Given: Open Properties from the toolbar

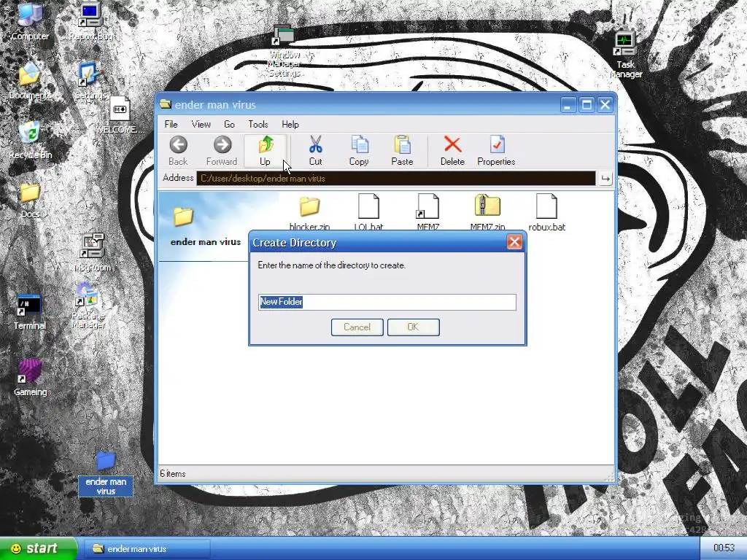Looking at the screenshot, I should click(x=496, y=150).
